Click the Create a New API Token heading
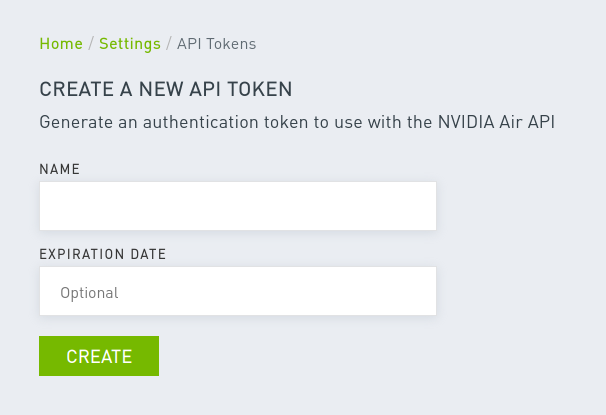 tap(166, 90)
